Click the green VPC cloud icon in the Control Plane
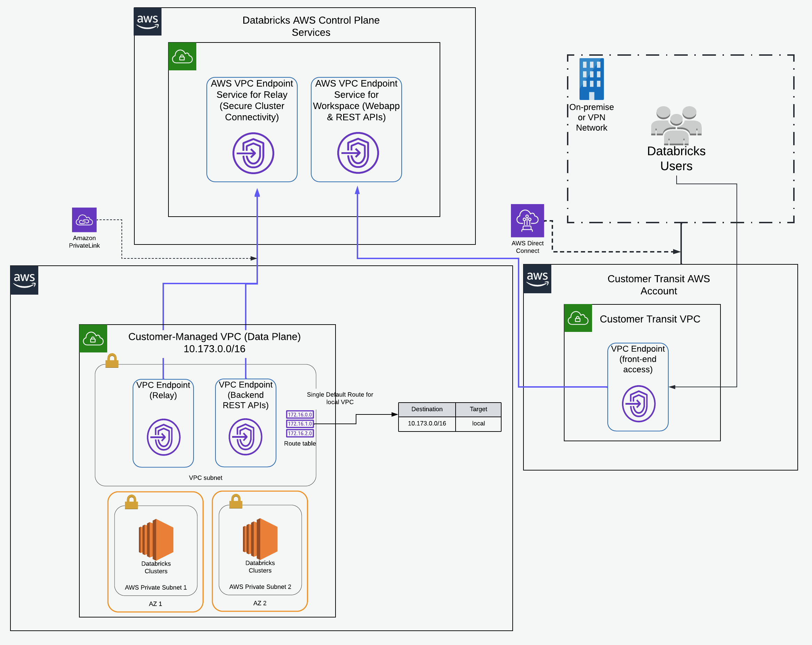The height and width of the screenshot is (645, 812). [182, 56]
